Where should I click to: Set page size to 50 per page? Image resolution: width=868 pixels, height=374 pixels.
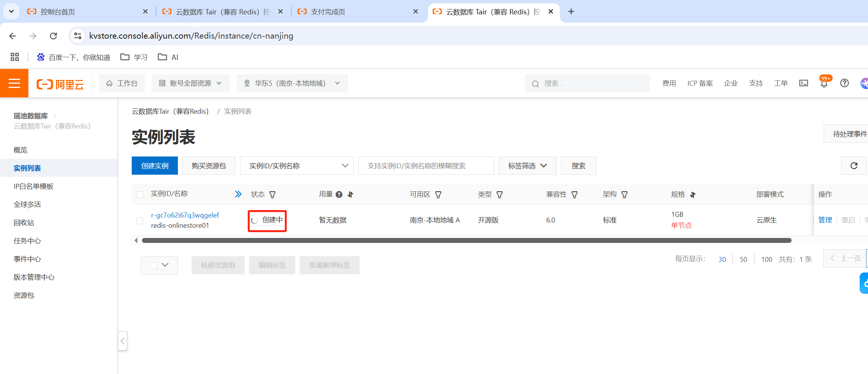coord(743,259)
